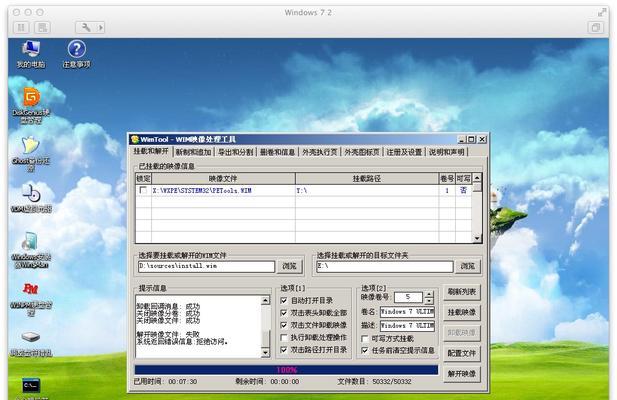Click the D:\sources\install.wim path field
The image size is (617, 400).
click(206, 266)
